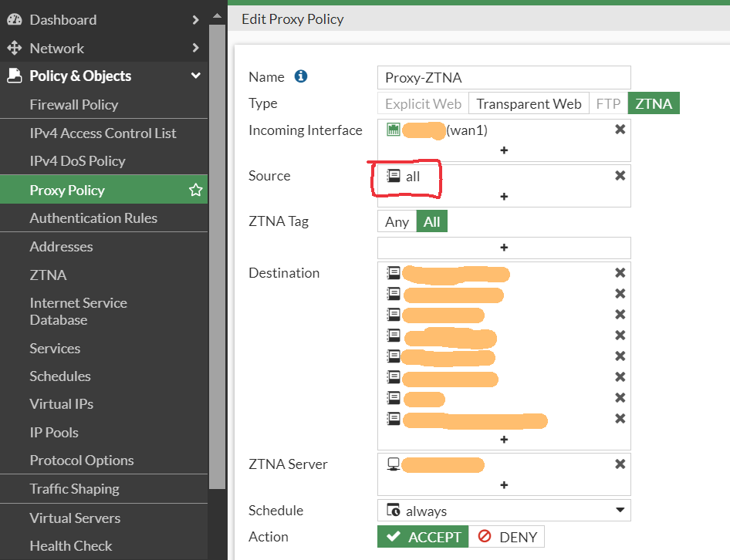Collapse the Policy & Objects section
Screen dimensions: 730x560
click(x=196, y=76)
